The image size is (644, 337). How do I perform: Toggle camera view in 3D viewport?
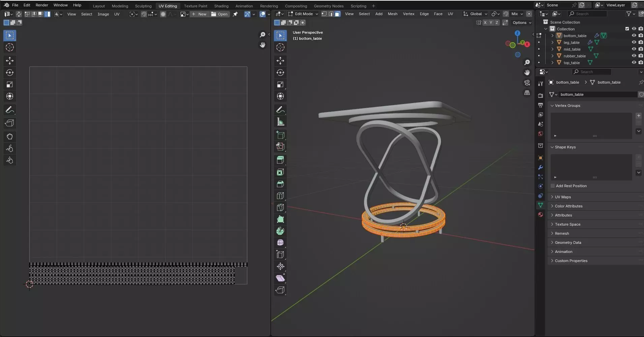tap(527, 83)
